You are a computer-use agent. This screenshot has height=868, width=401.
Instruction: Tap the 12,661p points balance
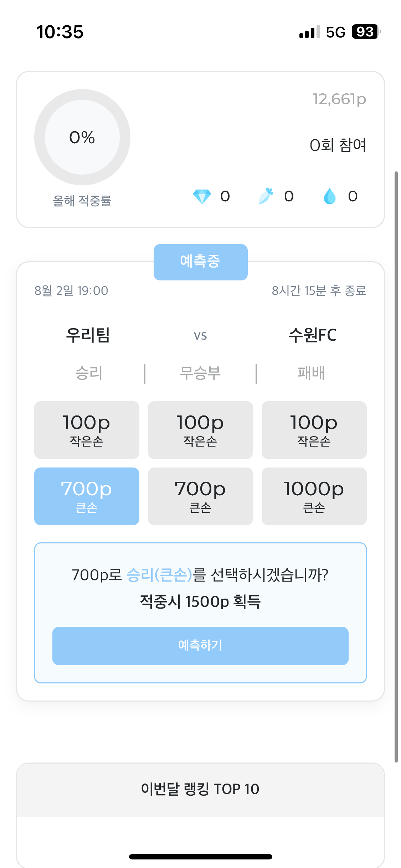pos(339,99)
